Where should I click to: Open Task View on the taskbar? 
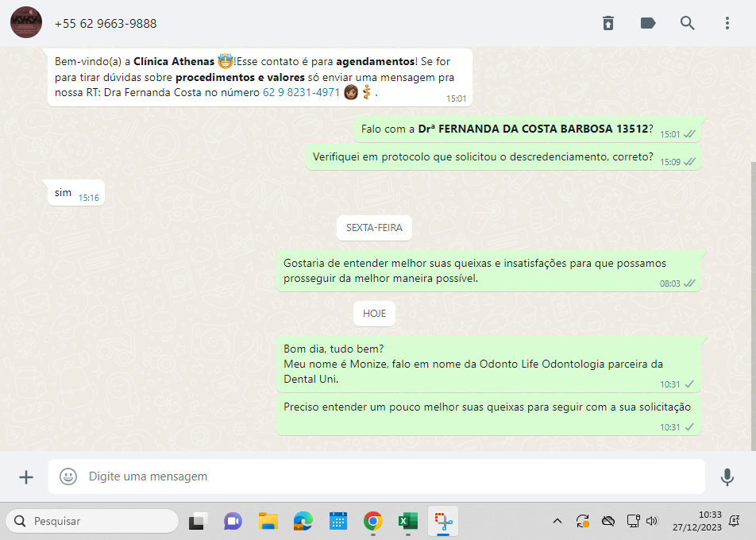pos(198,521)
